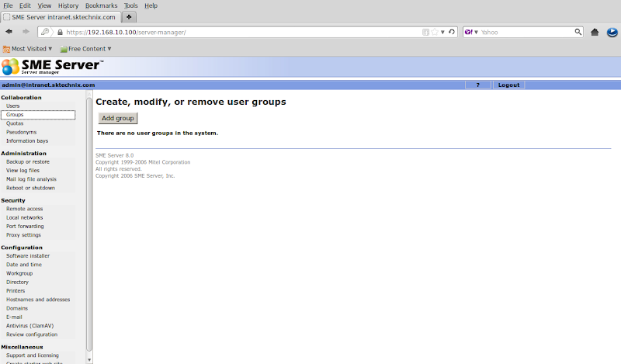Open the Edit menu
Image resolution: width=621 pixels, height=364 pixels.
point(25,5)
